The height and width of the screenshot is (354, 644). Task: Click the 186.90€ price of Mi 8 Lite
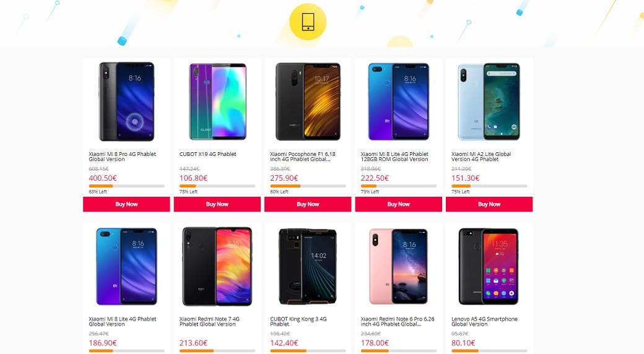click(x=103, y=343)
